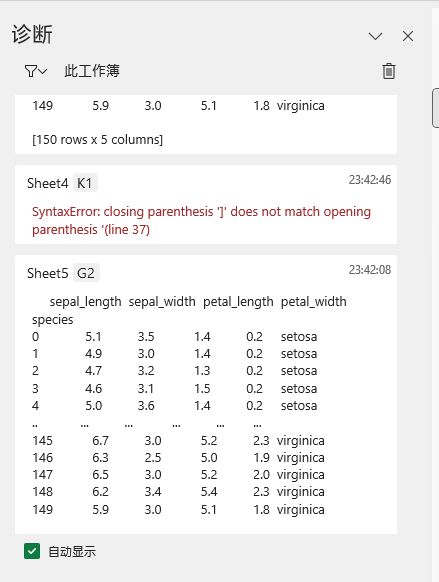Select the Sheet5 entry label

pos(47,274)
